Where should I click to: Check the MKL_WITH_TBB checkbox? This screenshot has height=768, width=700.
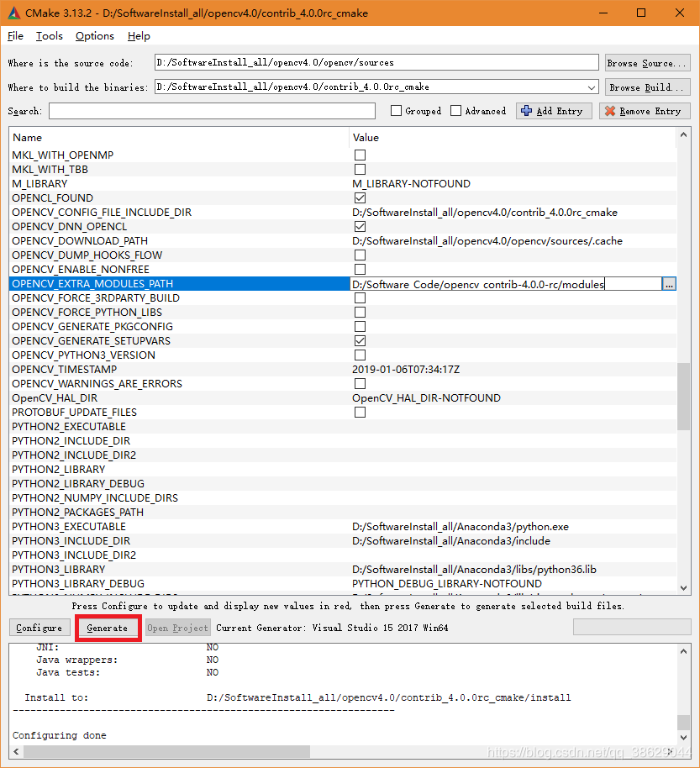[x=360, y=170]
